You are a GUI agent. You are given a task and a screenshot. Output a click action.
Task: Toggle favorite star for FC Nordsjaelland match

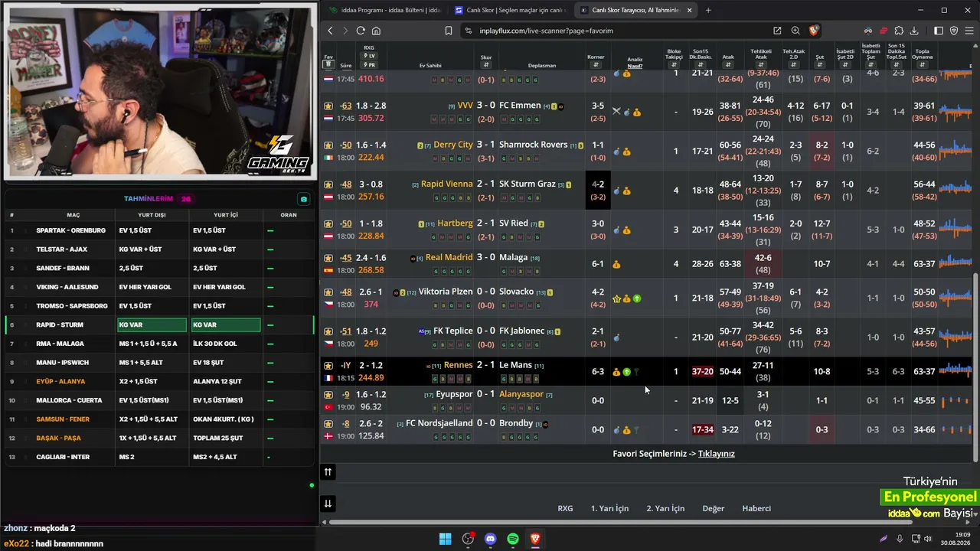pyautogui.click(x=328, y=424)
